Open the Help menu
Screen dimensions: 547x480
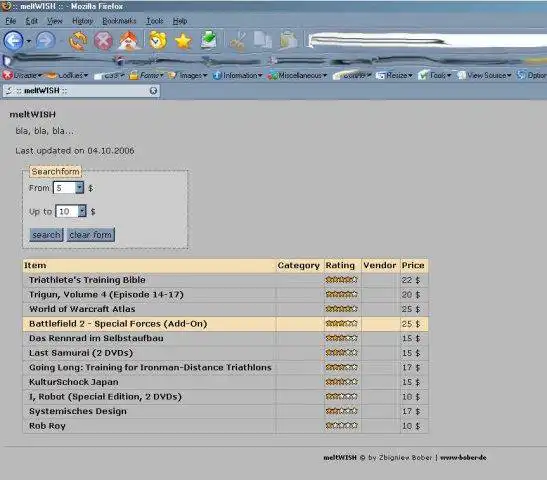(x=180, y=21)
